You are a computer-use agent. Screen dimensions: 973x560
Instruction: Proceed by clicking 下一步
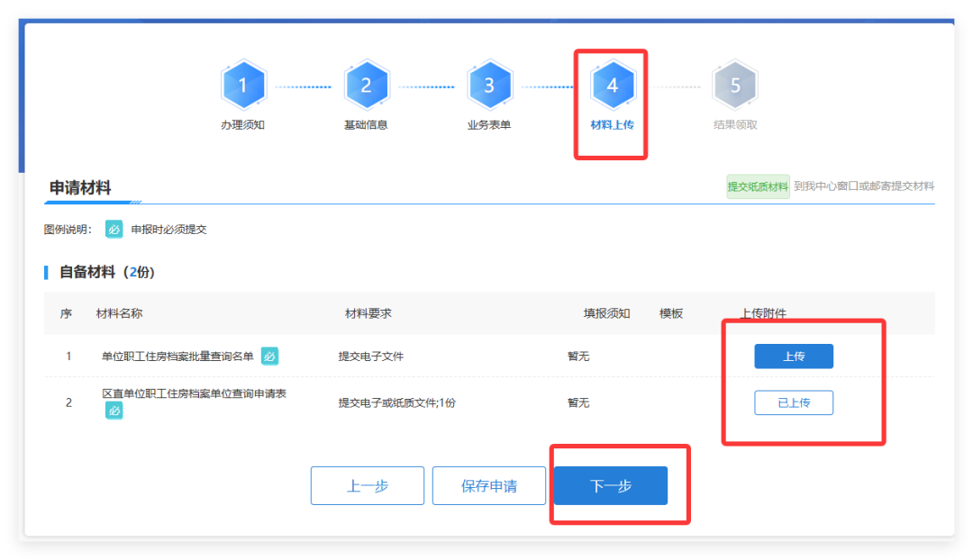tap(611, 486)
